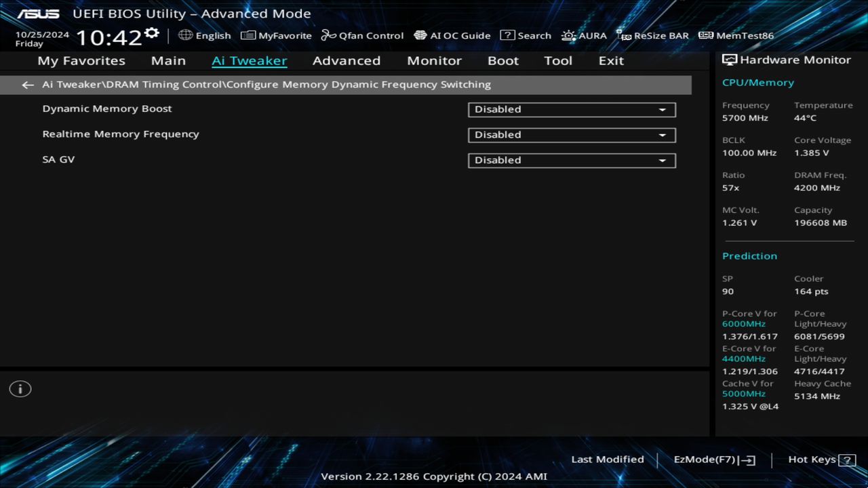View Last Modified settings changes
Image resolution: width=868 pixels, height=488 pixels.
607,459
